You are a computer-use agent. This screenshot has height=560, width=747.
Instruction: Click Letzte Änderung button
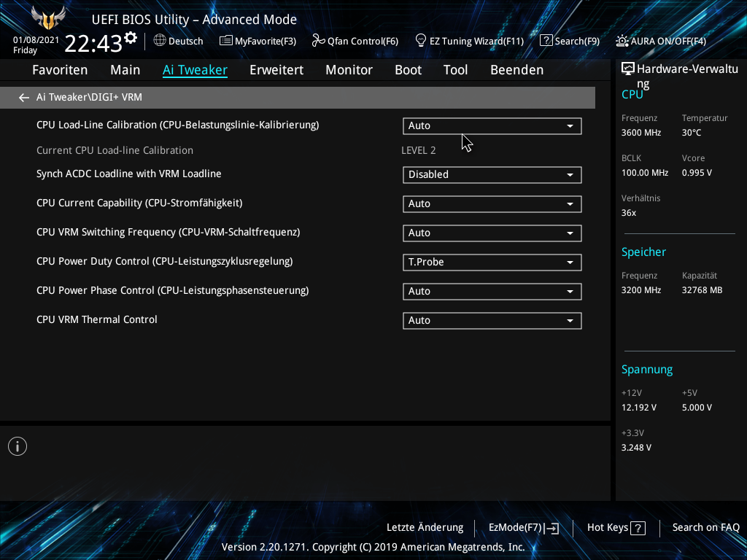(425, 528)
